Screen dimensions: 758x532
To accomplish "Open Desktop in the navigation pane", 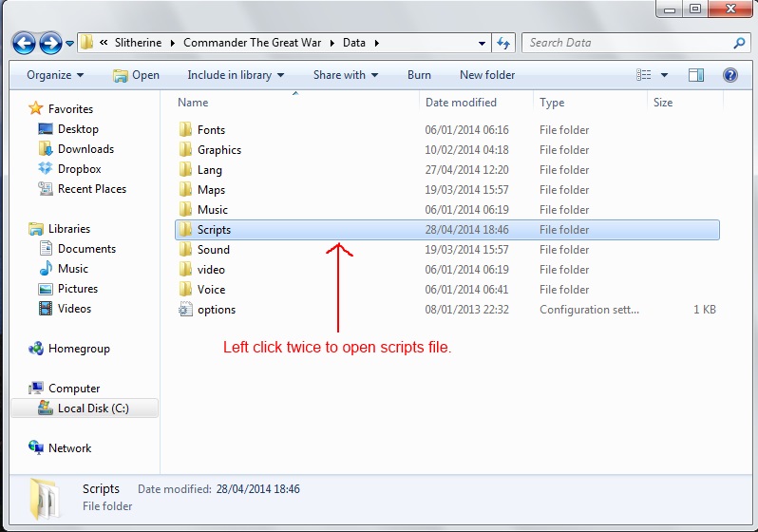I will pyautogui.click(x=78, y=129).
